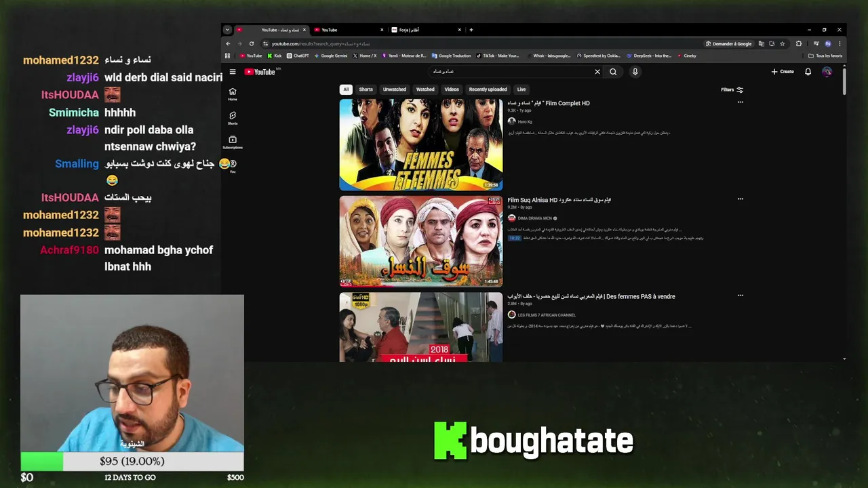Go to Home in the YouTube sidebar

coord(233,94)
